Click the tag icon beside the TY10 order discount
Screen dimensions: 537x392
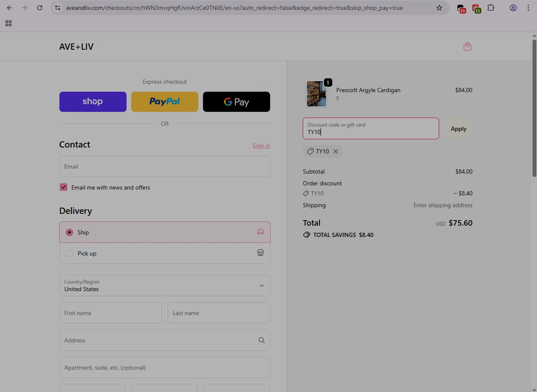pos(306,193)
